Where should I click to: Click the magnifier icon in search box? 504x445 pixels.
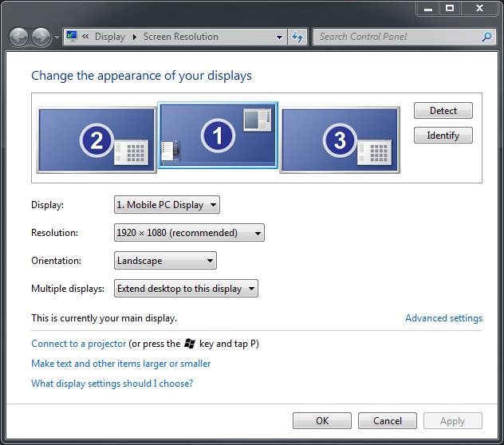pyautogui.click(x=486, y=37)
